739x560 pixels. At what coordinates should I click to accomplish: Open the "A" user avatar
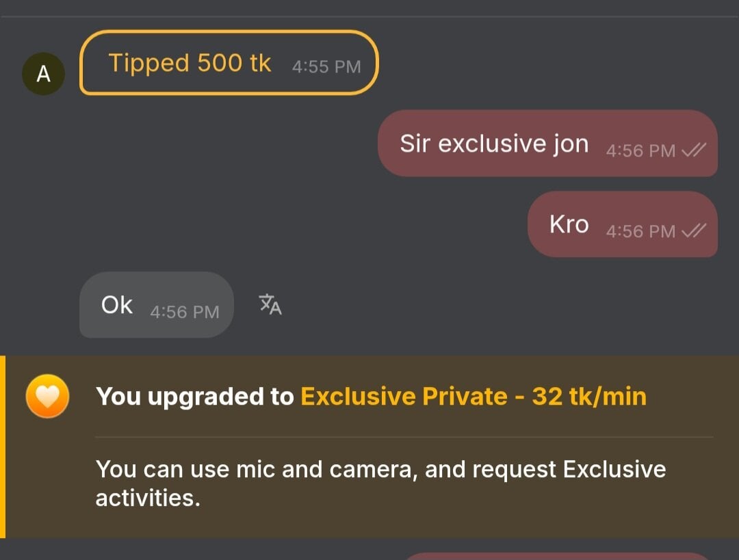(x=43, y=74)
